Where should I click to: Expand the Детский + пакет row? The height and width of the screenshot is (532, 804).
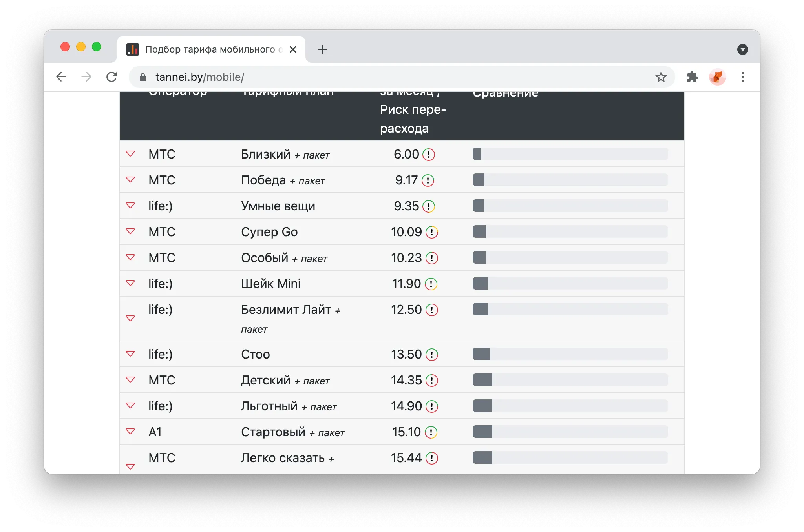coord(130,379)
